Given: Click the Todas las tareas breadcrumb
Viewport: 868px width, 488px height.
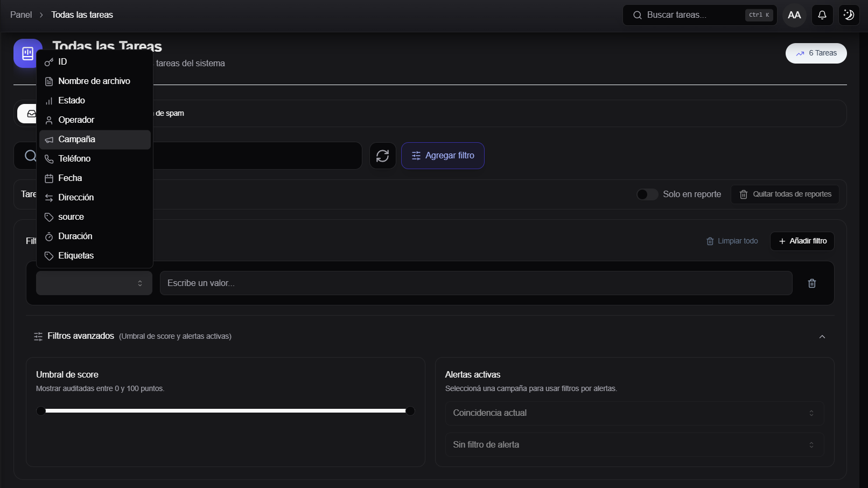Looking at the screenshot, I should (82, 15).
